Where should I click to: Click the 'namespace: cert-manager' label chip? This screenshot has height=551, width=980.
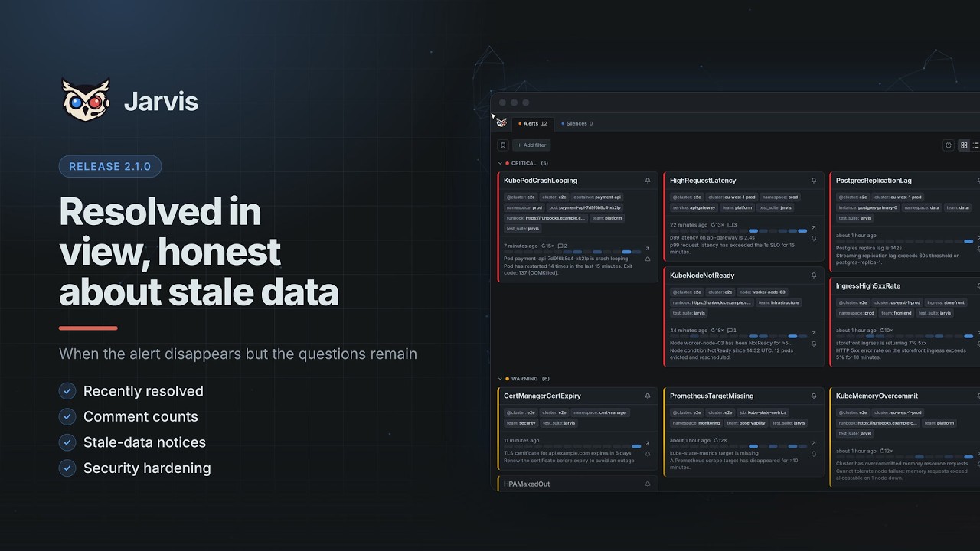[600, 412]
